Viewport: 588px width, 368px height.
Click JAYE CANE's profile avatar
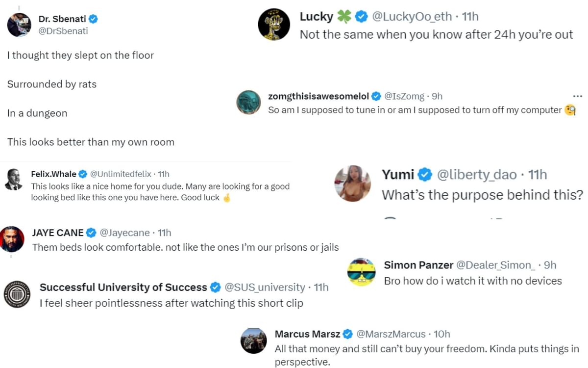[x=12, y=239]
